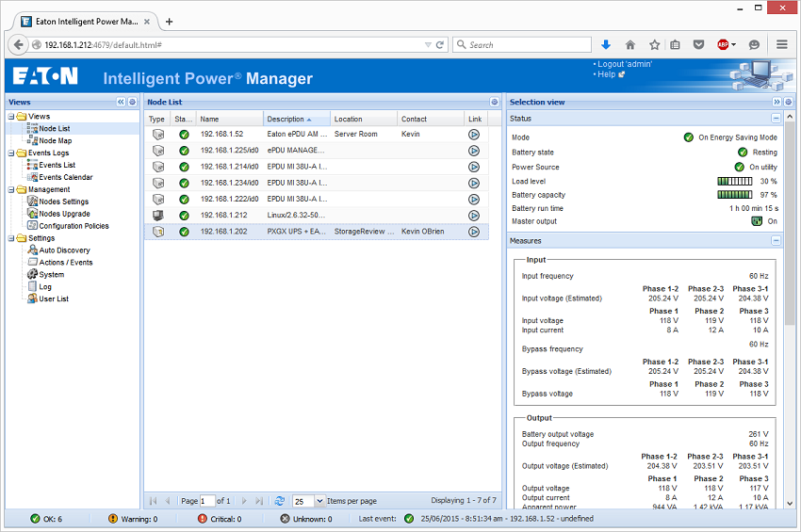The width and height of the screenshot is (801, 532).
Task: Refresh the node list
Action: (x=280, y=501)
